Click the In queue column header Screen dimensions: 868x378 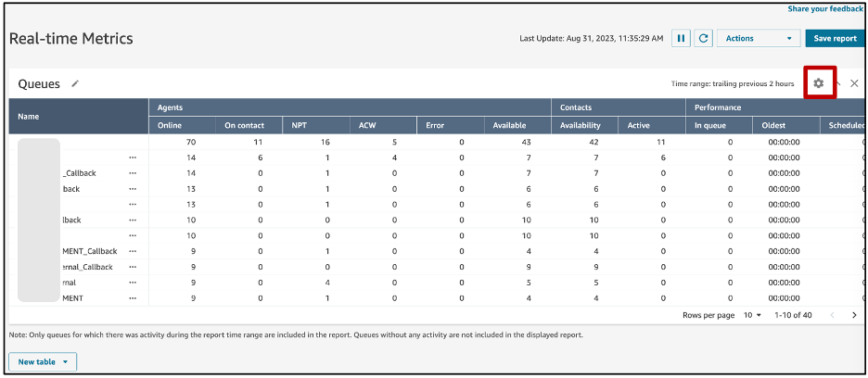(x=711, y=125)
